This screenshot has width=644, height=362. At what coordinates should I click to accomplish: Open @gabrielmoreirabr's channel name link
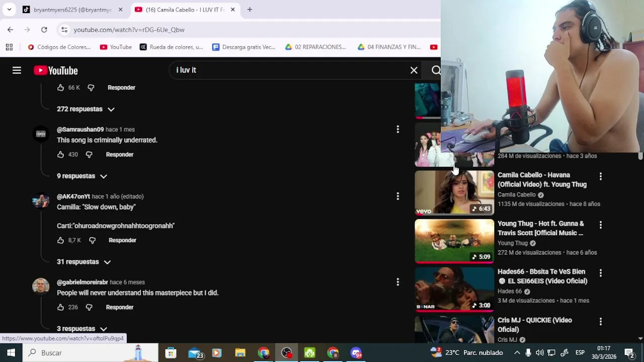[x=83, y=282]
